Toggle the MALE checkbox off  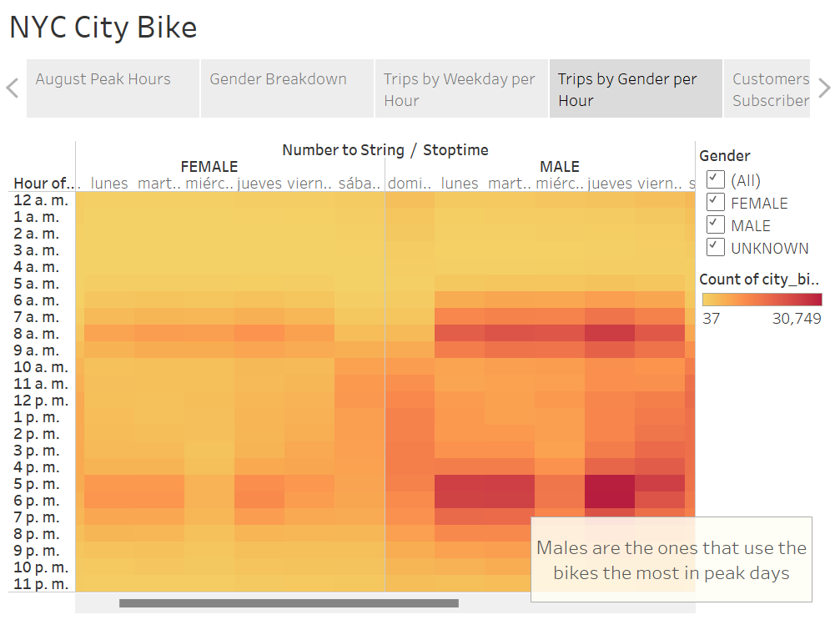715,224
